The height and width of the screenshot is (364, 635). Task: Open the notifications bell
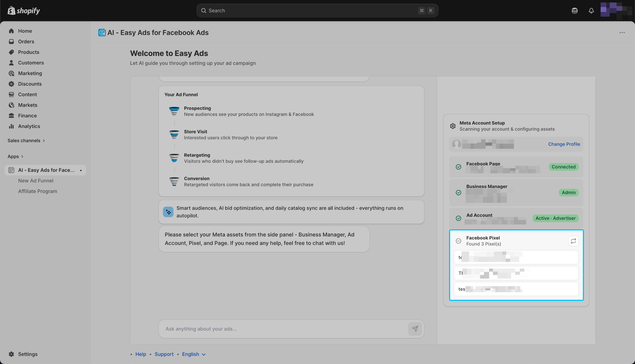[x=591, y=10]
